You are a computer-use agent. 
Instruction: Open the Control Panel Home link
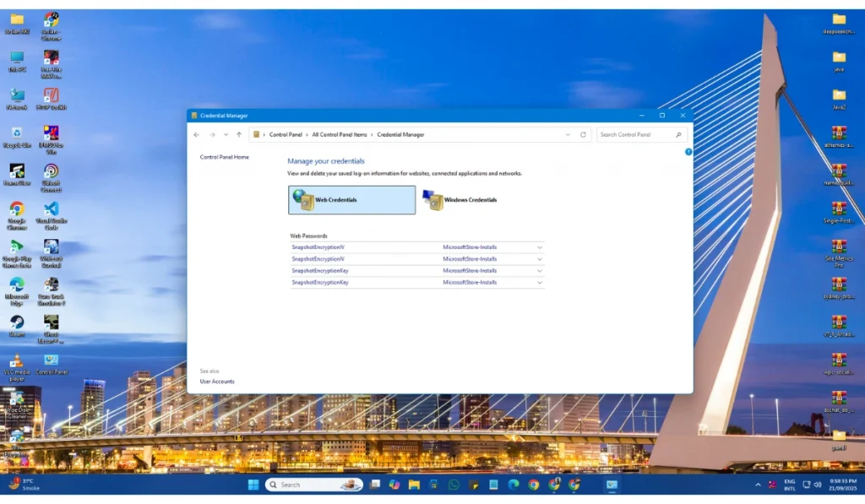(x=224, y=157)
